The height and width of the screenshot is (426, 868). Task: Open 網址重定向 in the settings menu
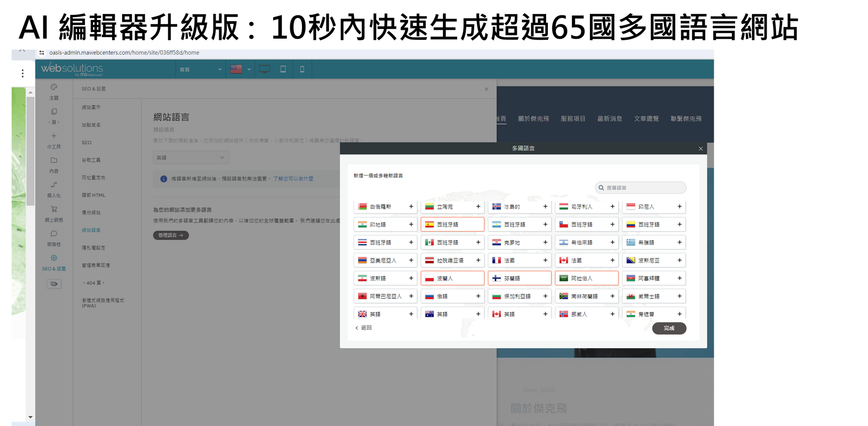(x=94, y=178)
